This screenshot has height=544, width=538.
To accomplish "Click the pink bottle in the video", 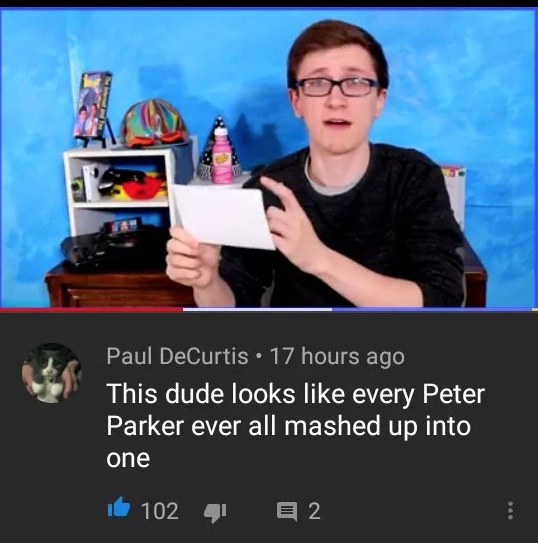I will 221,155.
